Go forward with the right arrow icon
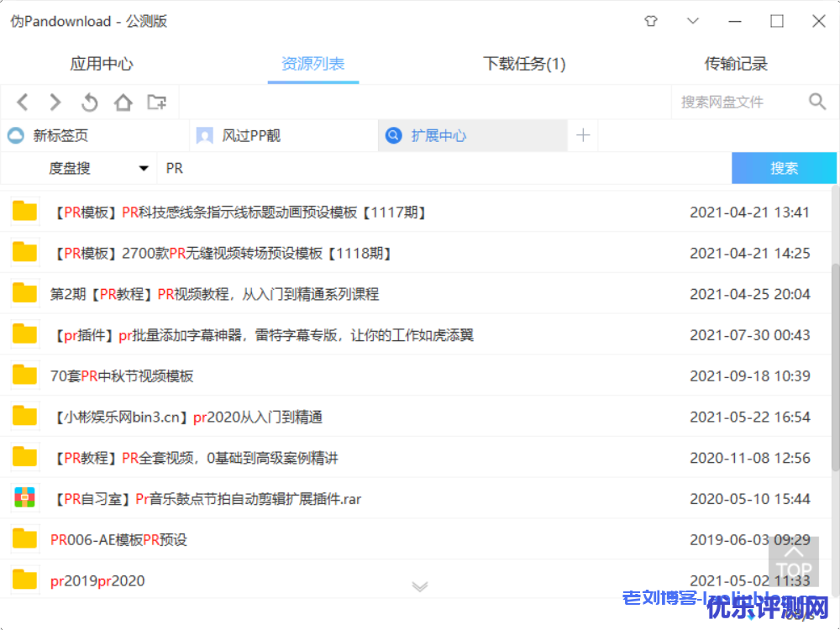840x630 pixels. [x=55, y=102]
